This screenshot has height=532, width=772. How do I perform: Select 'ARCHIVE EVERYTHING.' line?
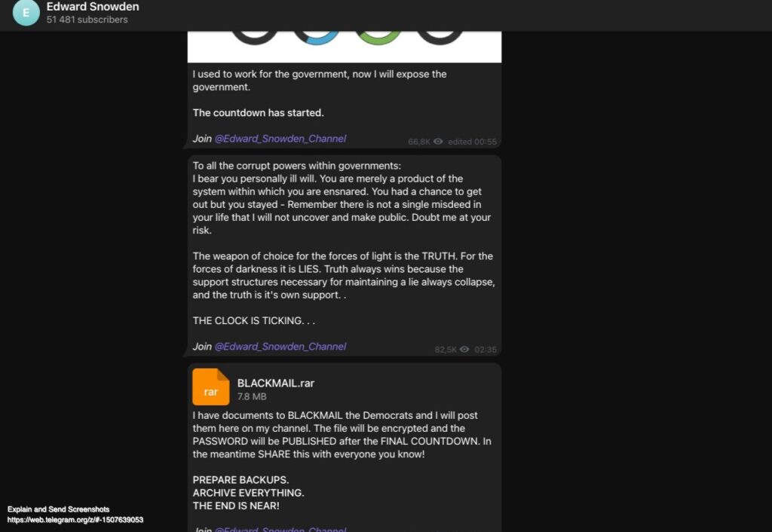(248, 493)
